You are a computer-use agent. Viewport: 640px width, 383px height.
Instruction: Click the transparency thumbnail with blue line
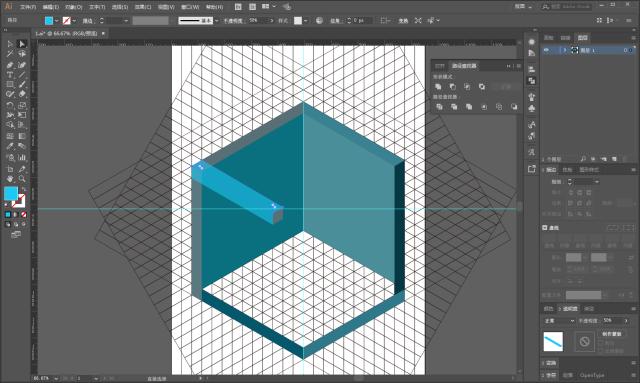point(553,341)
